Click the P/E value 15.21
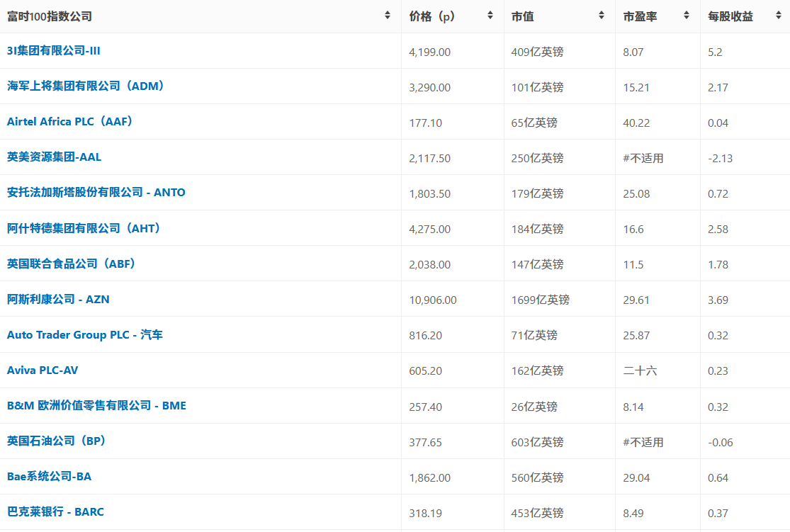The height and width of the screenshot is (532, 790). (x=636, y=88)
